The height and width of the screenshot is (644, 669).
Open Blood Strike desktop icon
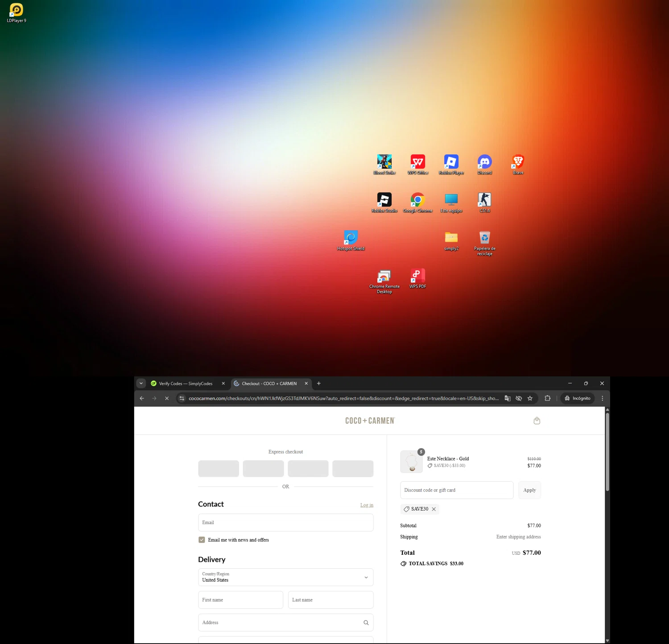(x=384, y=165)
